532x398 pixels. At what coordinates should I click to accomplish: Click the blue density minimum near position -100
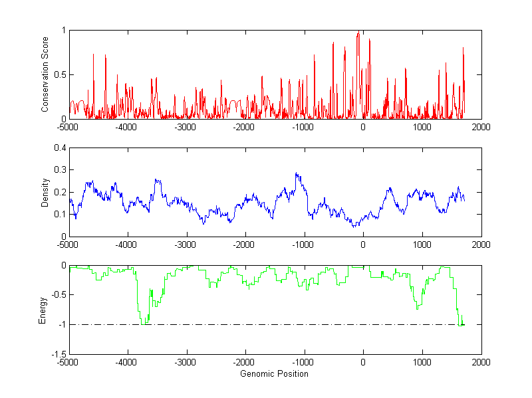[x=355, y=226]
